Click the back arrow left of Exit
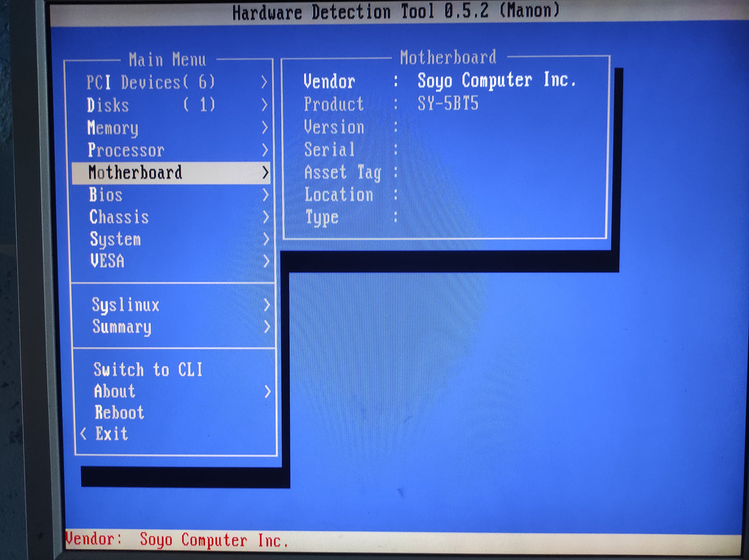The height and width of the screenshot is (560, 749). pyautogui.click(x=83, y=434)
